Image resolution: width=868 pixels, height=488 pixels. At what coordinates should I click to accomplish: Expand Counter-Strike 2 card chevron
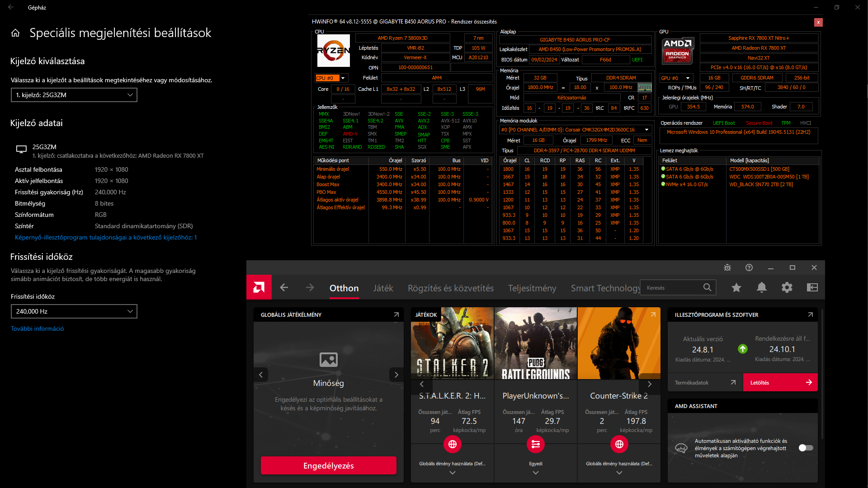pos(619,473)
